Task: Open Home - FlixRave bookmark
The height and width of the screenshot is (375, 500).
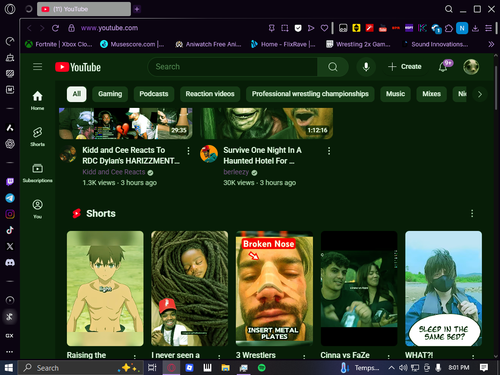Action: coord(283,44)
